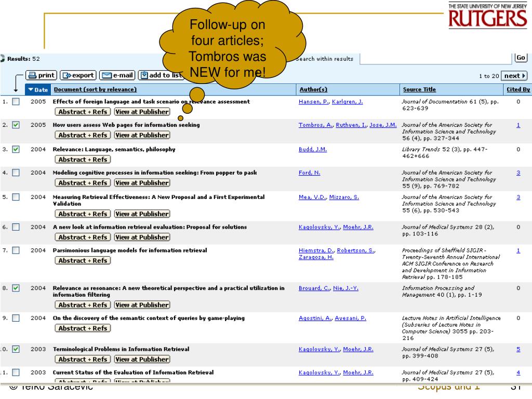Open author link Jose, J.M.
The image size is (532, 399).
coord(383,125)
